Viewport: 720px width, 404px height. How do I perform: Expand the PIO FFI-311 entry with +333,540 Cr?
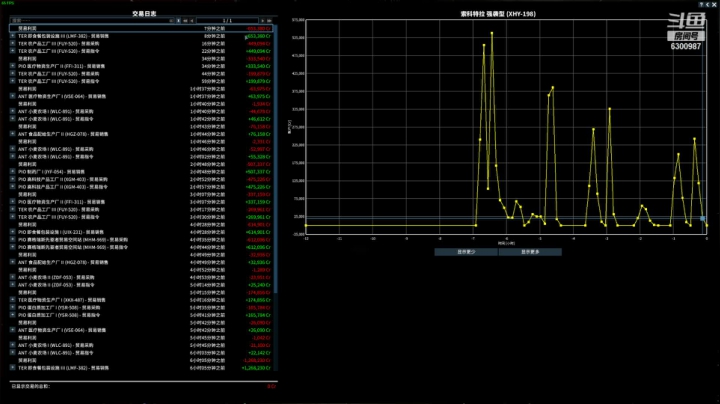13,66
